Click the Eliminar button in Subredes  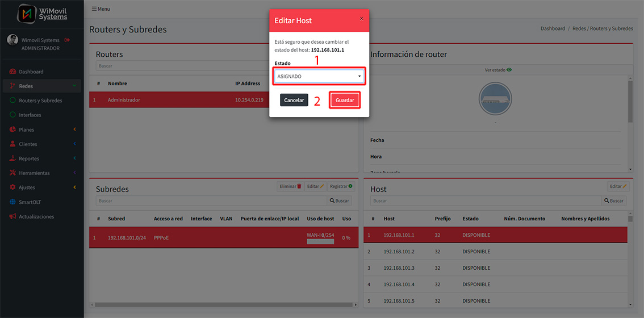tap(290, 186)
